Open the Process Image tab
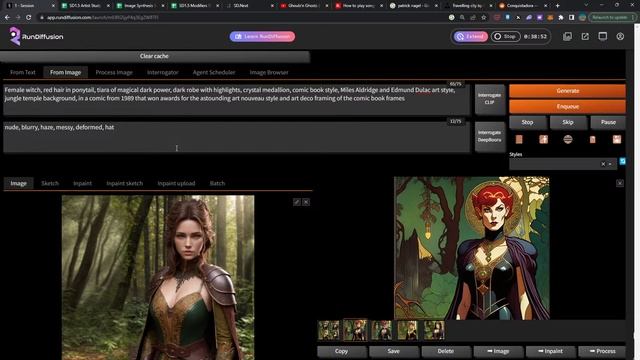Screen dimensions: 640x360 click(114, 72)
